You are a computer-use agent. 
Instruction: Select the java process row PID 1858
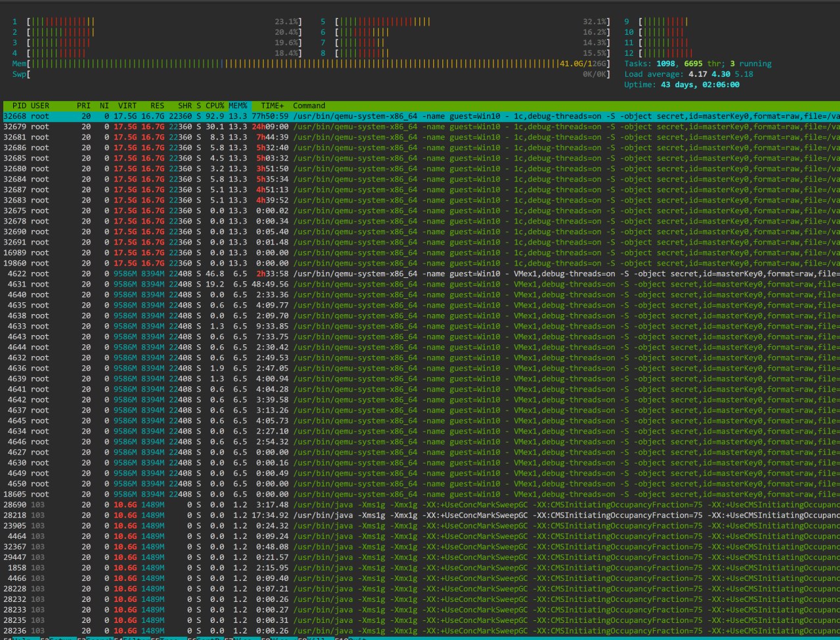tap(420, 567)
